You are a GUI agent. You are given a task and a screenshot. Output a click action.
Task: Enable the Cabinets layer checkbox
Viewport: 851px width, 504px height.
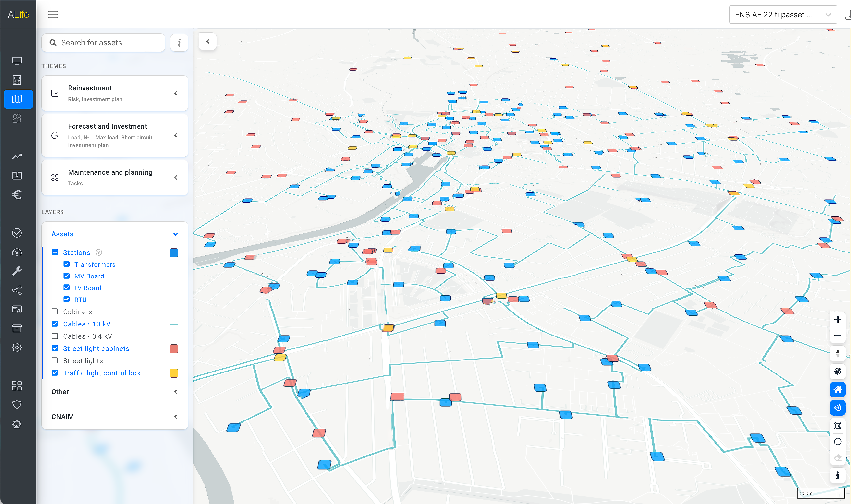(55, 312)
